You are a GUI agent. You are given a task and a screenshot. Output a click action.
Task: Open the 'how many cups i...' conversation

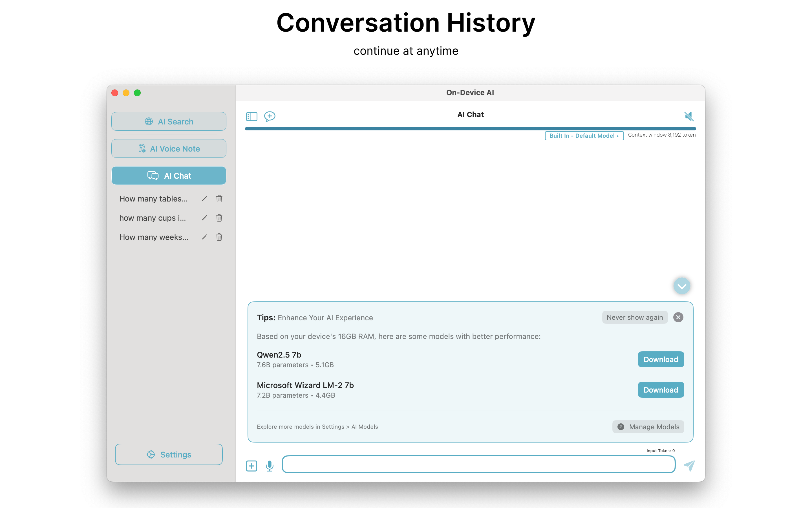[152, 218]
